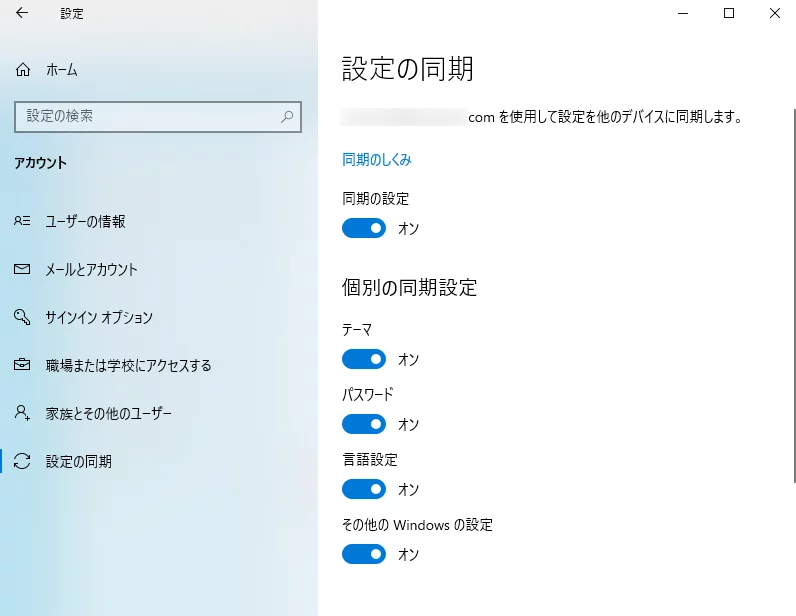Turn off the テーマ sync toggle

(x=364, y=359)
